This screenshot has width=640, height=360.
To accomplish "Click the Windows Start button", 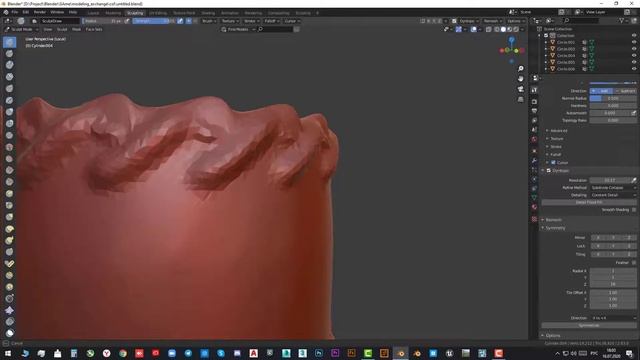I will tap(7, 353).
